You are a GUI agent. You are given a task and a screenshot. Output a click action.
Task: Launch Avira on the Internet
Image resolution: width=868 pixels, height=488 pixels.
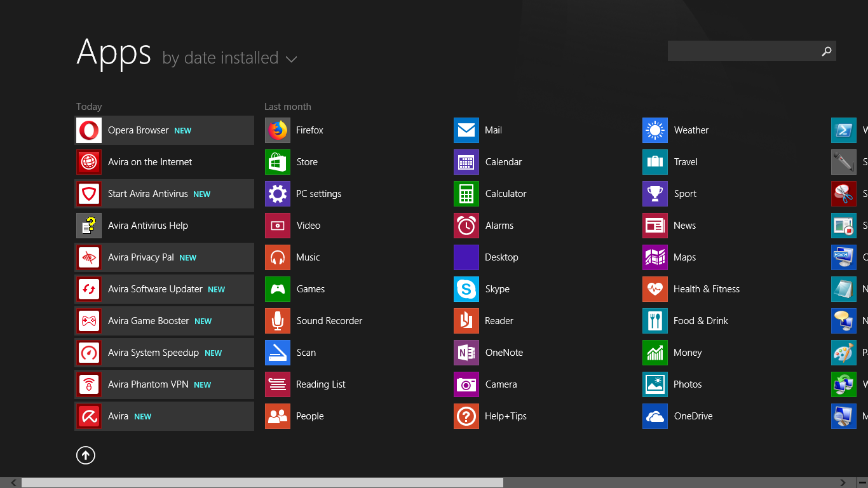click(x=165, y=162)
